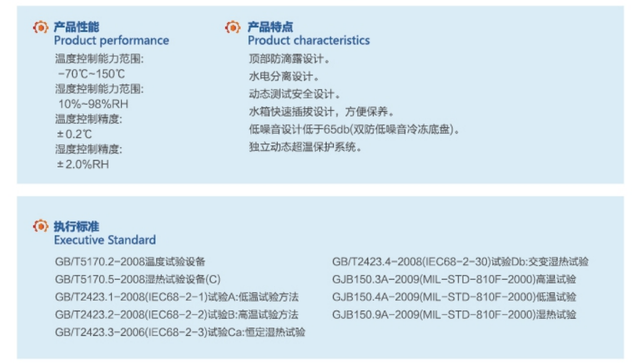Click the gear icon beside 执行标准

(40, 226)
